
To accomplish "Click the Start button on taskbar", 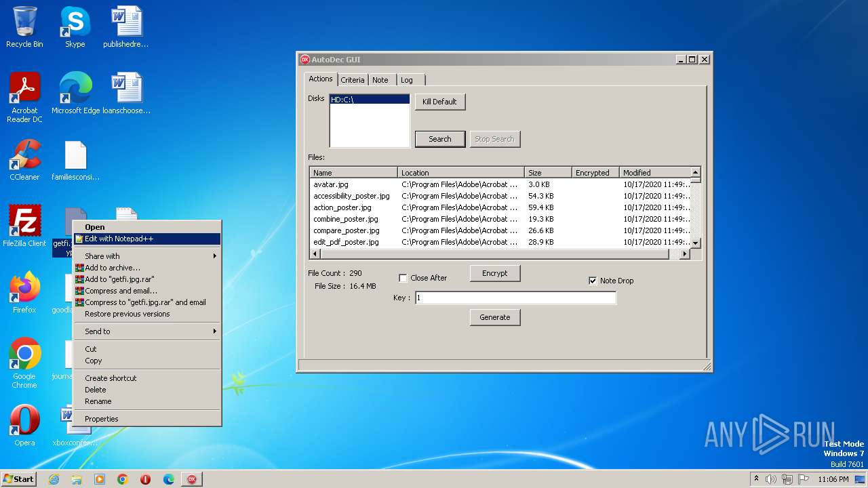I will point(18,479).
